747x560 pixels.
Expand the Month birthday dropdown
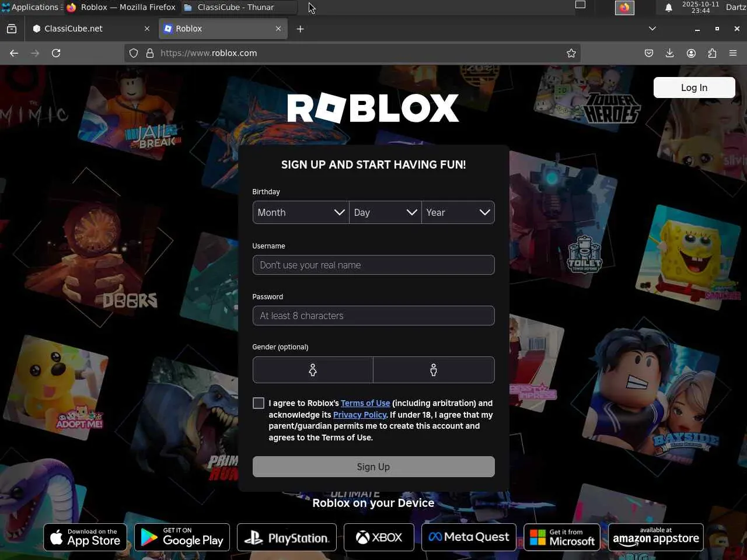[301, 212]
